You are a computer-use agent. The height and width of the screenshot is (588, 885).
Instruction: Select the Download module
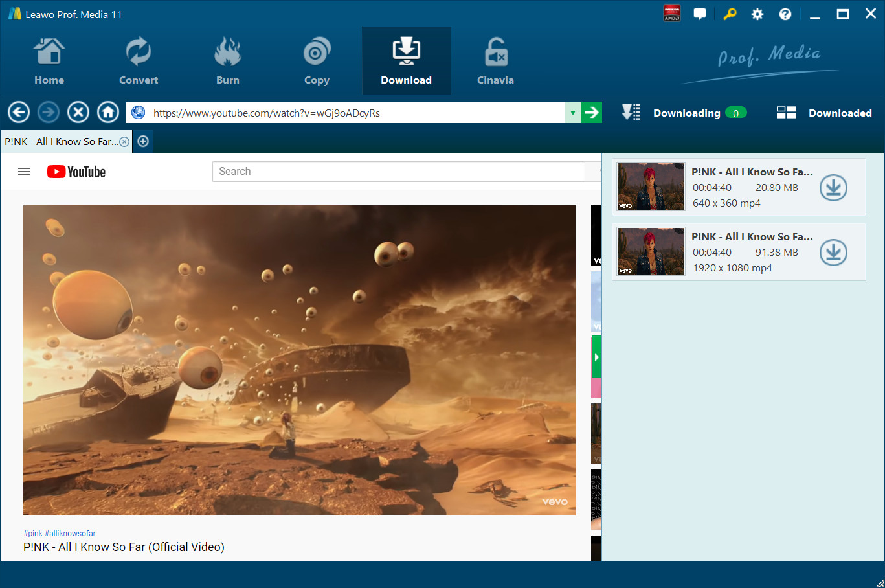[406, 61]
